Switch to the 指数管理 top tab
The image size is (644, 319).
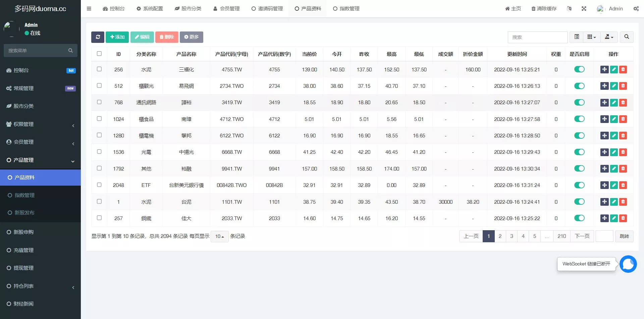coord(346,9)
